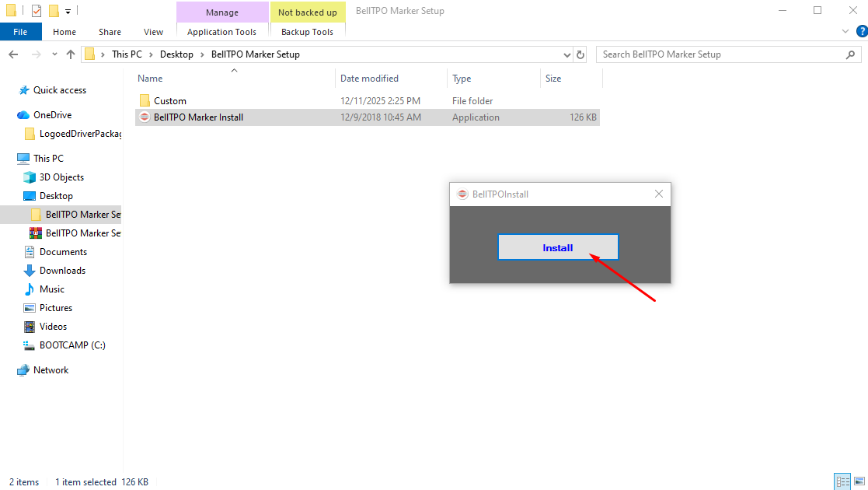868x490 pixels.
Task: Click the Install button in BellTPOInstall dialog
Action: 557,247
